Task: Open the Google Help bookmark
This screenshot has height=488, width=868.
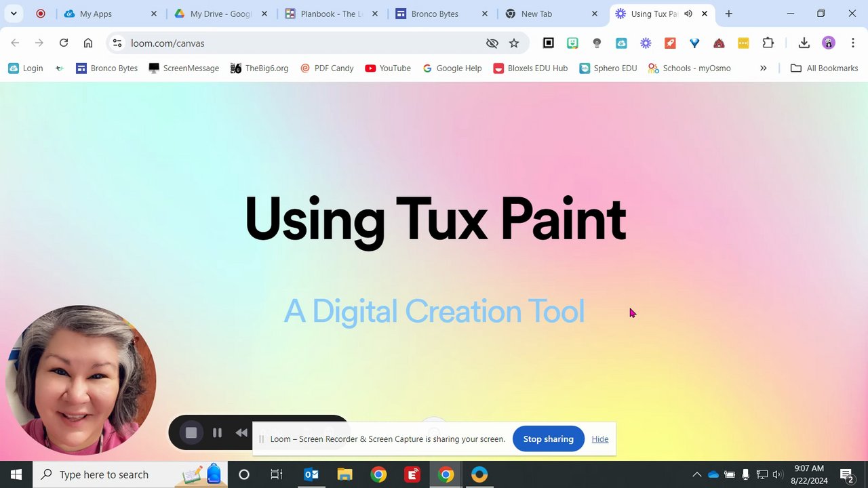Action: pyautogui.click(x=452, y=68)
